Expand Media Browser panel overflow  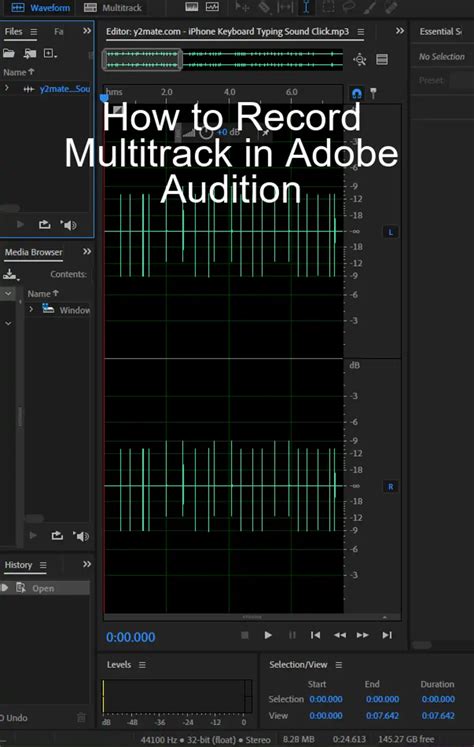(87, 252)
